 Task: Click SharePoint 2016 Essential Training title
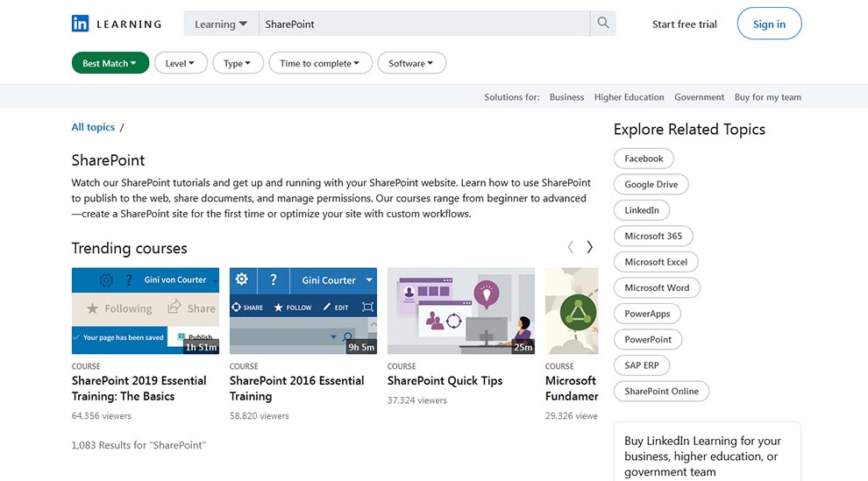click(x=296, y=388)
